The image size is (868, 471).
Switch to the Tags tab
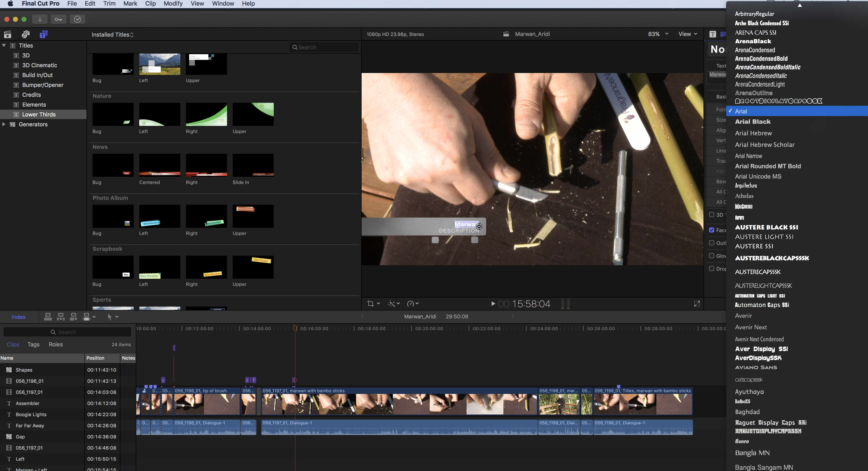[33, 344]
